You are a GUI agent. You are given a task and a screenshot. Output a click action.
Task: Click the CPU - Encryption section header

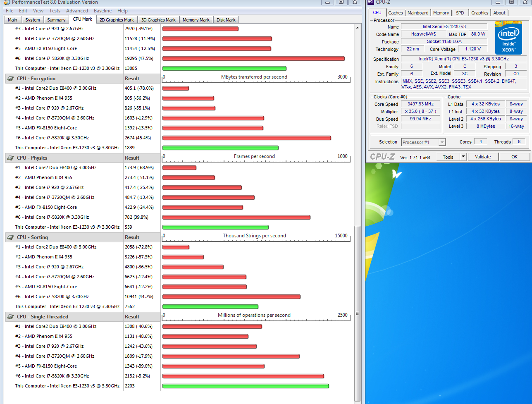[64, 79]
